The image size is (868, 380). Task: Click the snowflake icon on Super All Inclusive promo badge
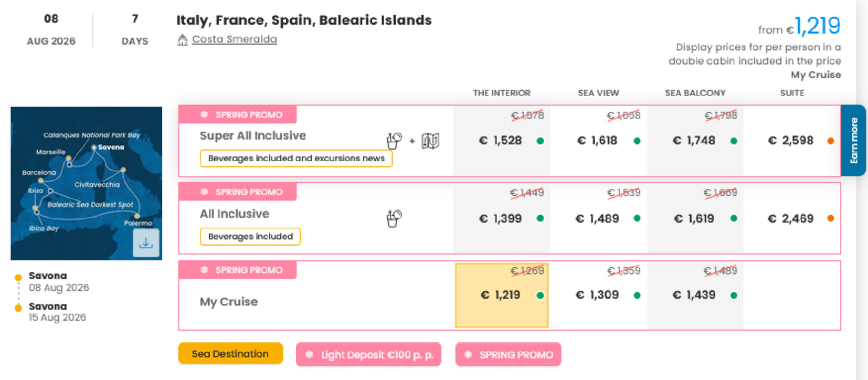pyautogui.click(x=204, y=114)
